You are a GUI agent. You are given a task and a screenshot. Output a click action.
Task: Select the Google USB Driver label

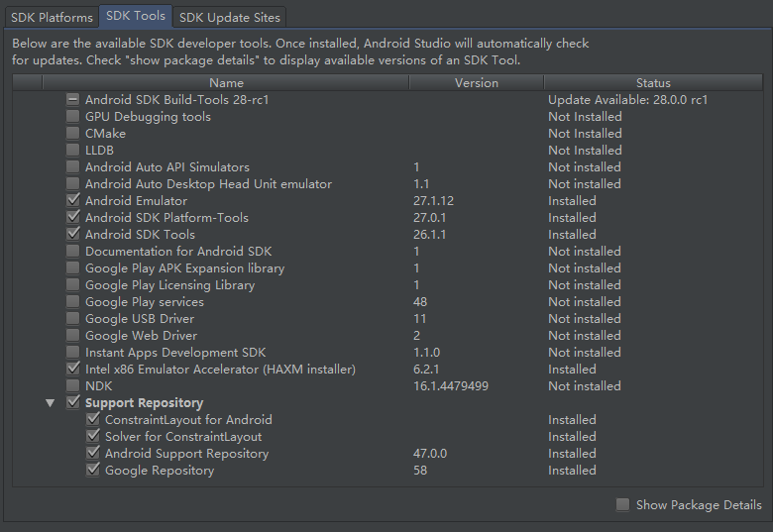click(140, 319)
